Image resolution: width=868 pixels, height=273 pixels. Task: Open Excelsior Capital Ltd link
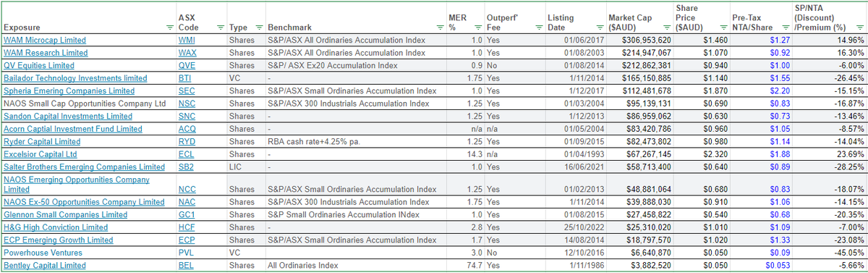40,154
